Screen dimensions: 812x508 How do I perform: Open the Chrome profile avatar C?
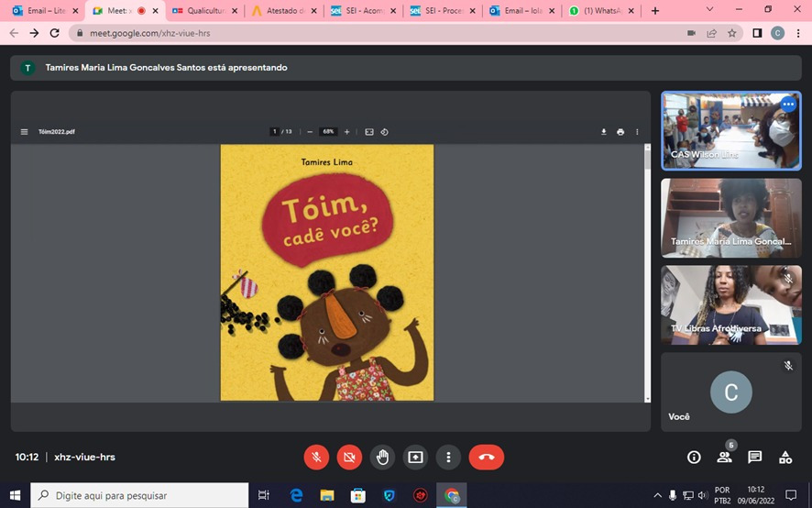tap(777, 33)
